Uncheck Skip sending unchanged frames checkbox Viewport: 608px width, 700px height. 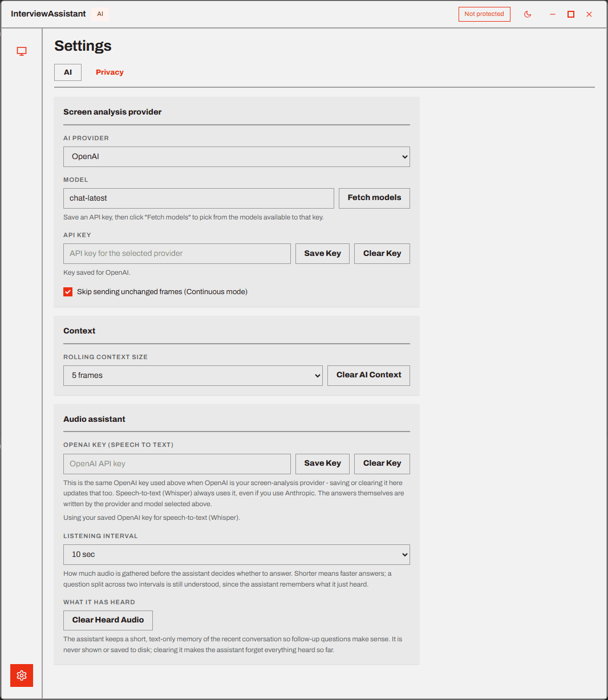coord(68,292)
